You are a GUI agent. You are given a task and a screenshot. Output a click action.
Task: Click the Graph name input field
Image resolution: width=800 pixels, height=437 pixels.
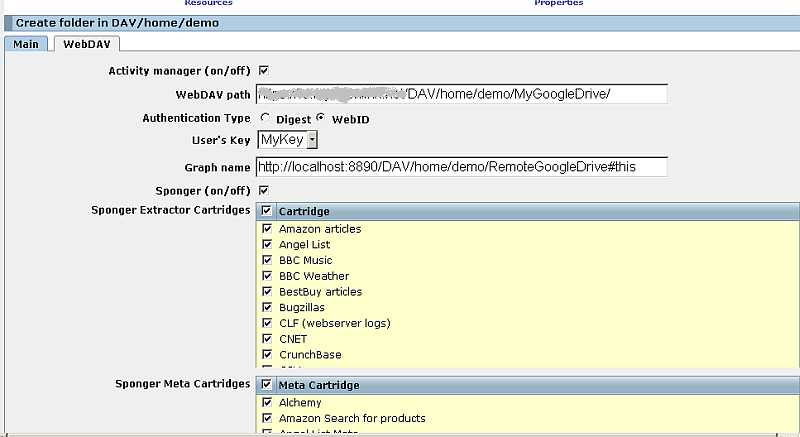coord(461,167)
